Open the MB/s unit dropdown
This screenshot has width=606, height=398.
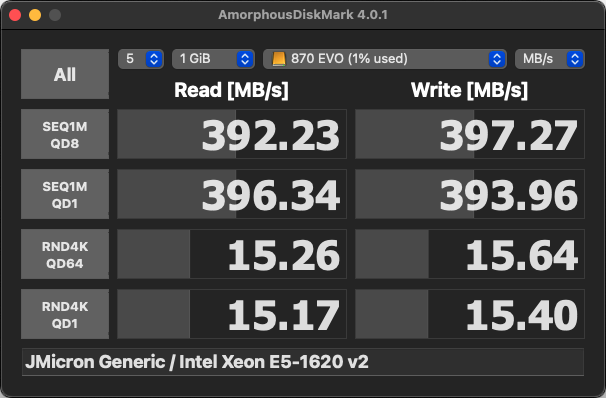[550, 59]
